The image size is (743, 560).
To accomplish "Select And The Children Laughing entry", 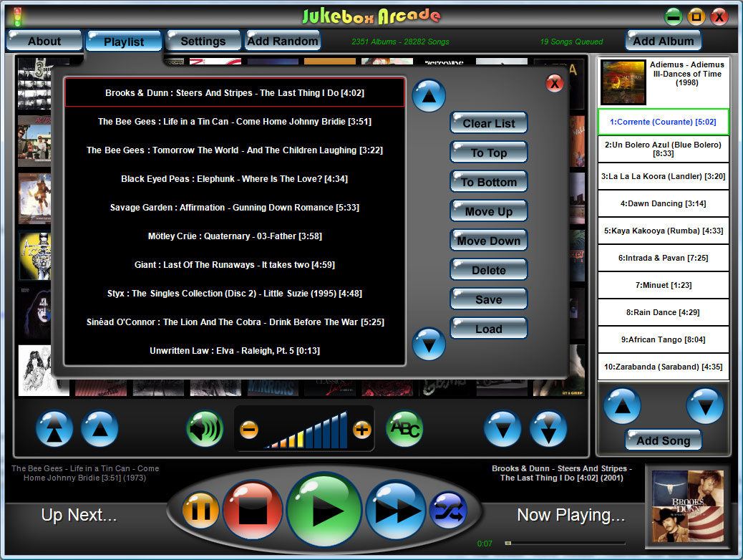I will pos(235,150).
